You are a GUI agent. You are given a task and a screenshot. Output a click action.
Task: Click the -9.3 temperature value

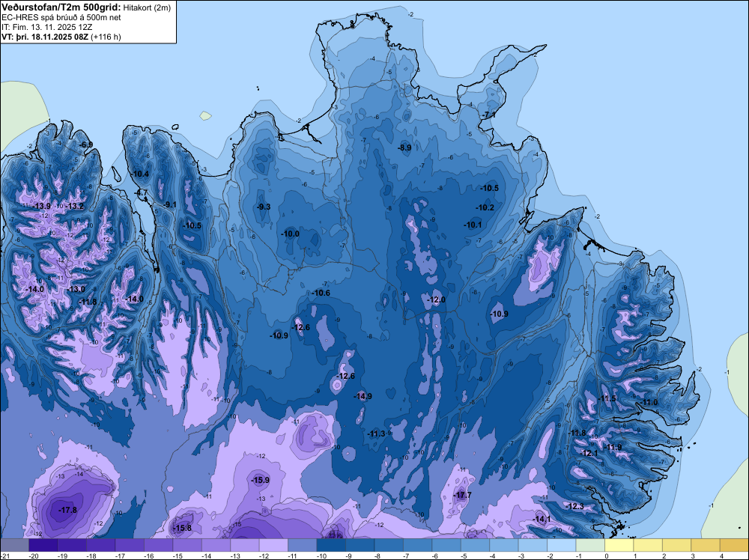pos(264,207)
